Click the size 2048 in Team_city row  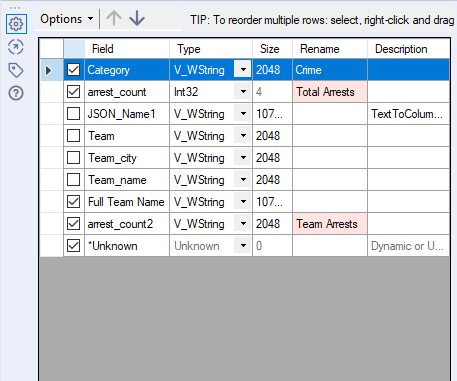point(272,158)
